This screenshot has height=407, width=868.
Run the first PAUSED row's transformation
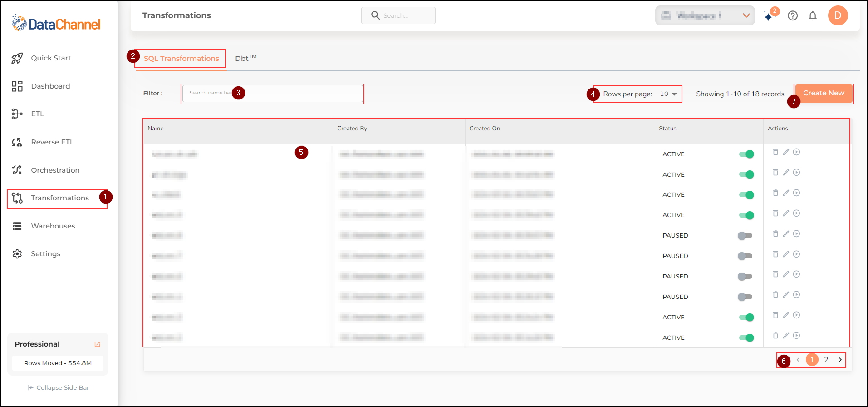[x=796, y=234]
